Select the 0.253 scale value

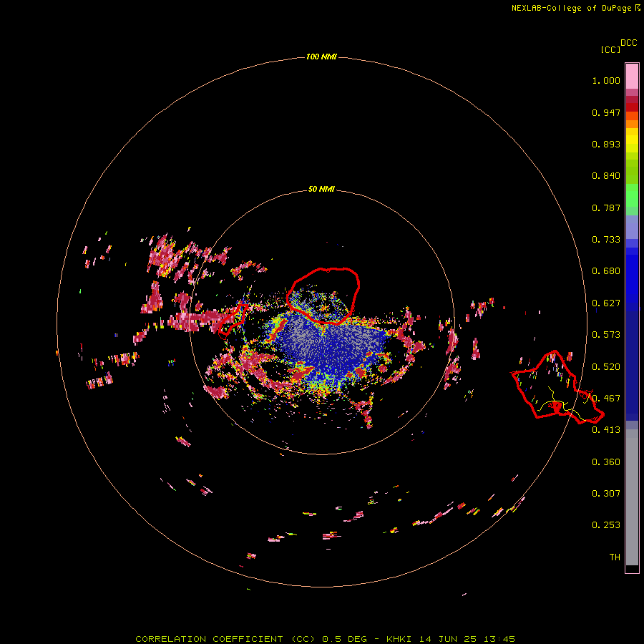[606, 525]
